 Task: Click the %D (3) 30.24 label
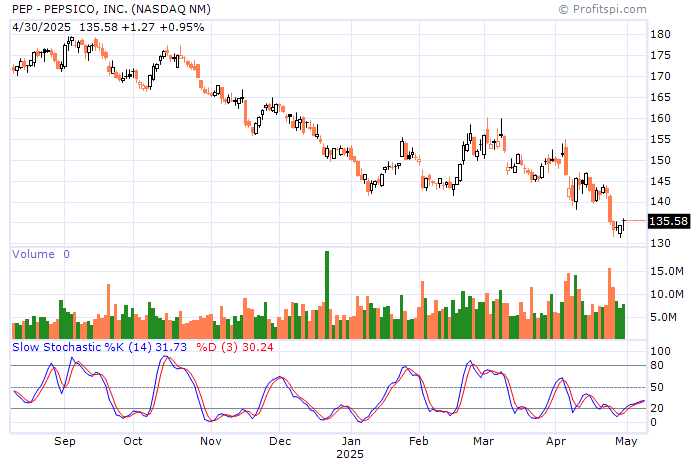pyautogui.click(x=235, y=347)
